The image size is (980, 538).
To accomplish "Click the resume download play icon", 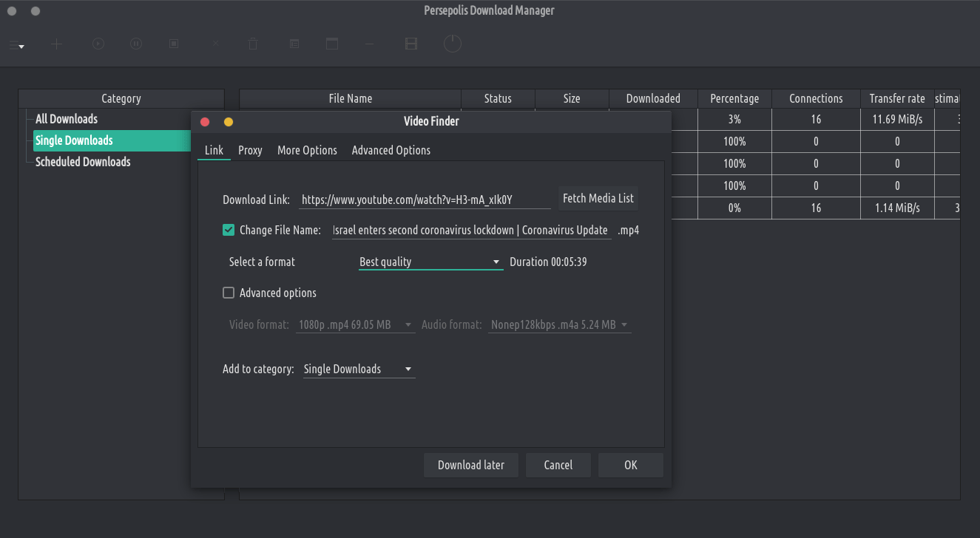I will (x=98, y=44).
